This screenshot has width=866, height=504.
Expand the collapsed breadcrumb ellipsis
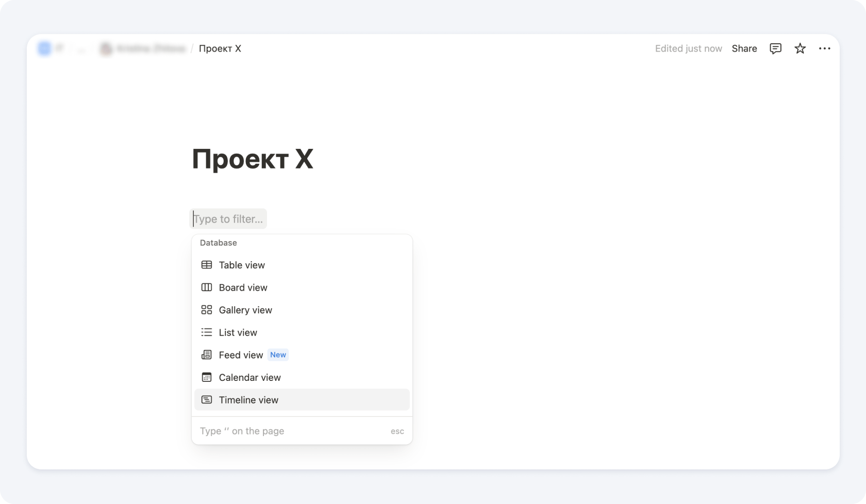(x=81, y=48)
